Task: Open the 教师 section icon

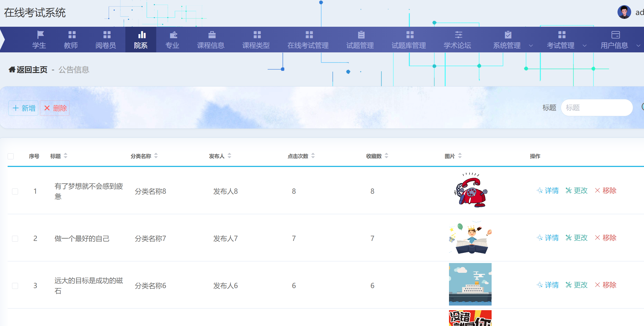Action: [x=72, y=35]
